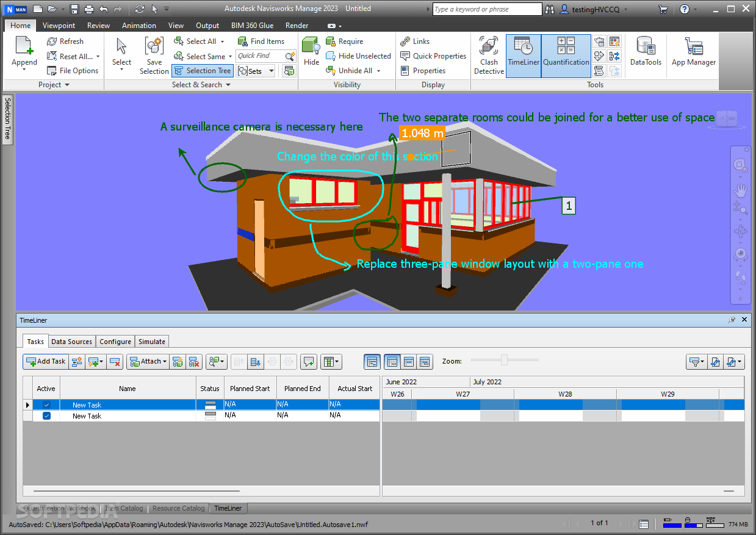Click the Add Task button

pos(46,362)
